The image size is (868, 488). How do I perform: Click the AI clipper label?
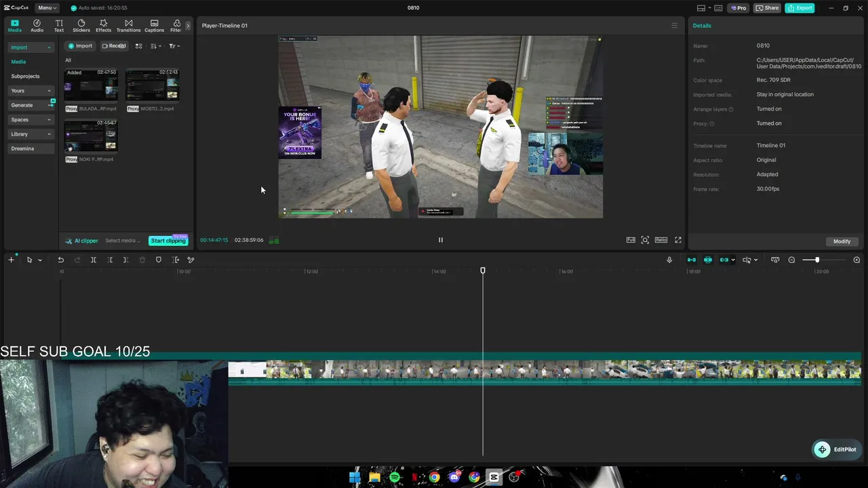click(81, 241)
